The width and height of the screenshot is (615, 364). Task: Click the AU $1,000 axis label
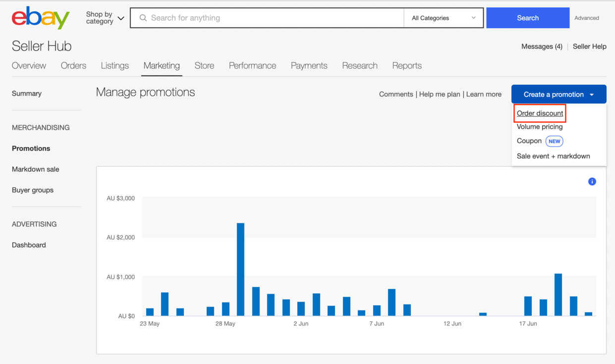[x=120, y=277]
